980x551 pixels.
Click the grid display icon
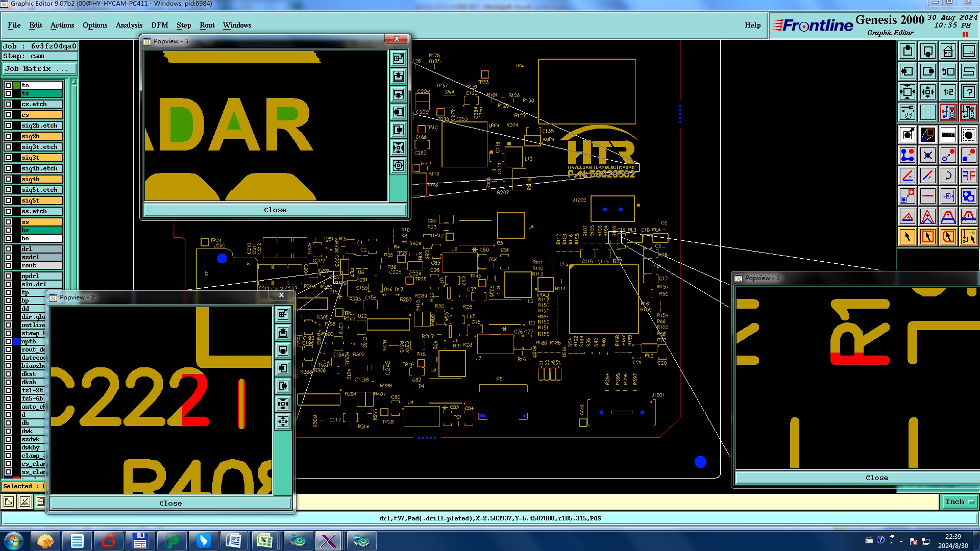pos(927,112)
